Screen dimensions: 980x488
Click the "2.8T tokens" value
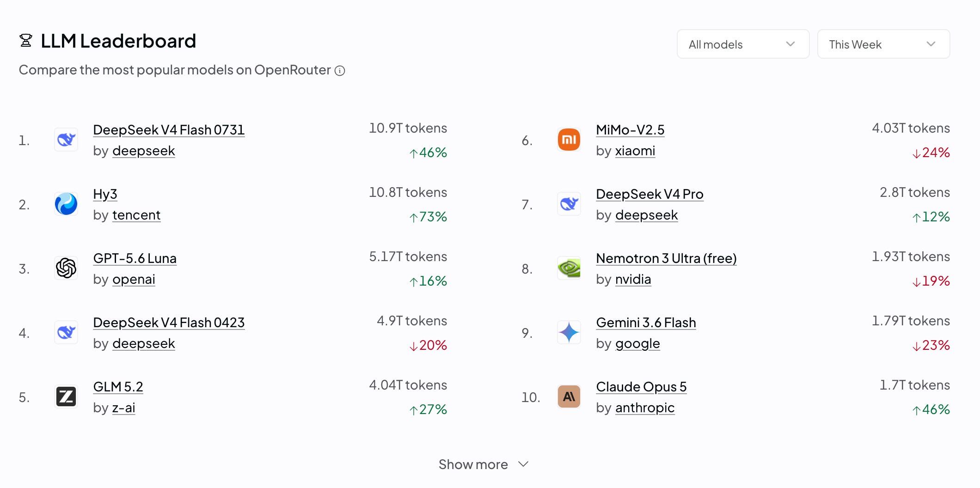coord(915,192)
